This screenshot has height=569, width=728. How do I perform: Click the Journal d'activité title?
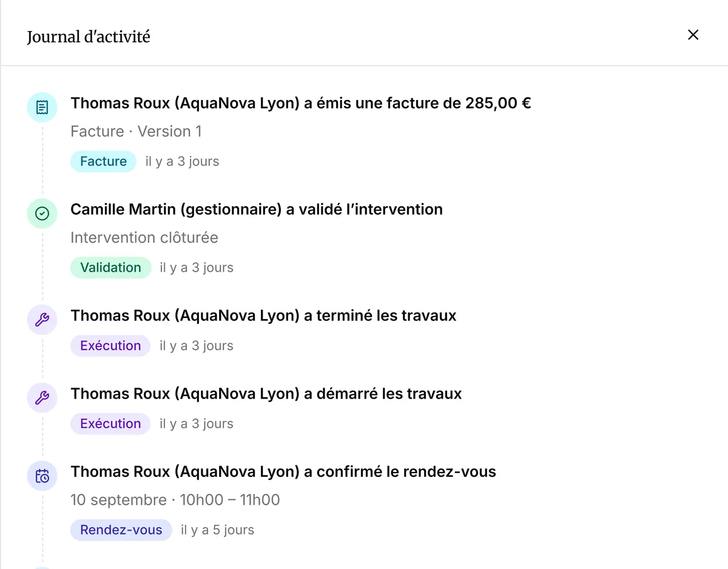89,37
